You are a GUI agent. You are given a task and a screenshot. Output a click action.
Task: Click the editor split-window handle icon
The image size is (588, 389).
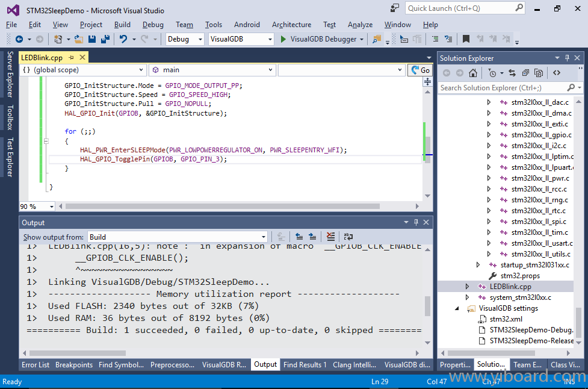(x=427, y=82)
